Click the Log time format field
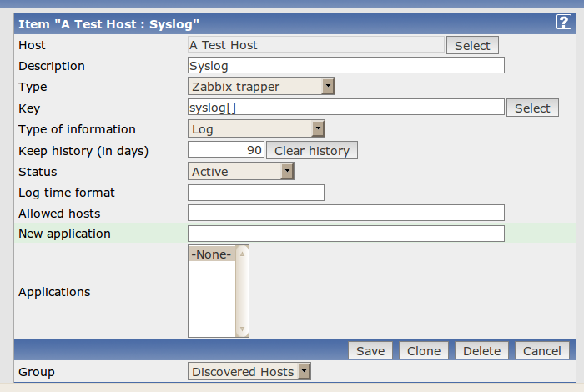 (256, 193)
